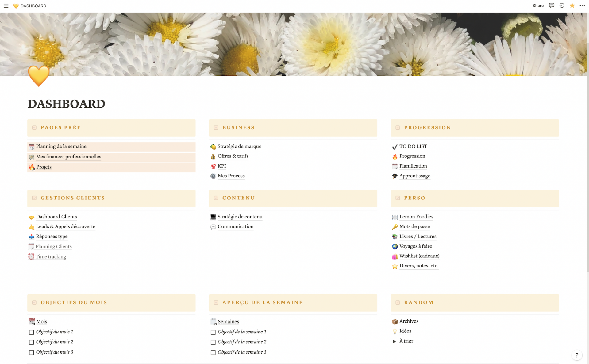Open the TO DO LIST page
Viewport: 589px width, 364px height.
click(x=413, y=146)
